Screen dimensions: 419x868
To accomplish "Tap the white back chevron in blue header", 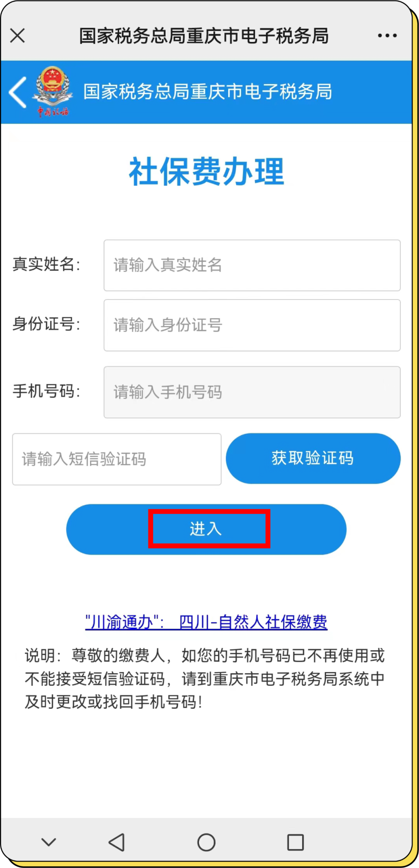I will (18, 92).
